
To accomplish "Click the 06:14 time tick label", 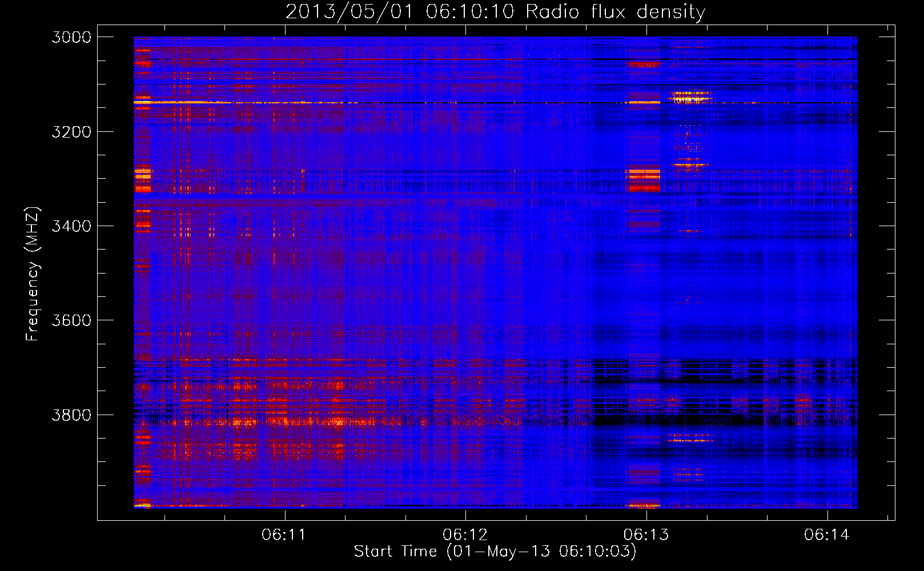I will [x=827, y=534].
